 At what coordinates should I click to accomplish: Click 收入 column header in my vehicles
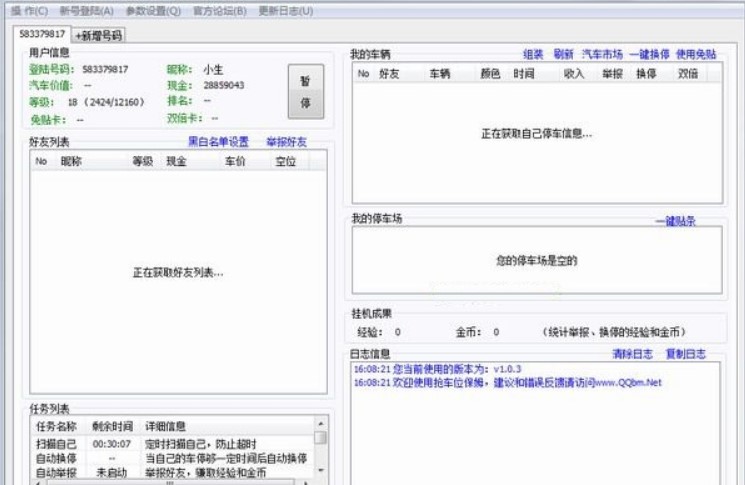click(573, 74)
